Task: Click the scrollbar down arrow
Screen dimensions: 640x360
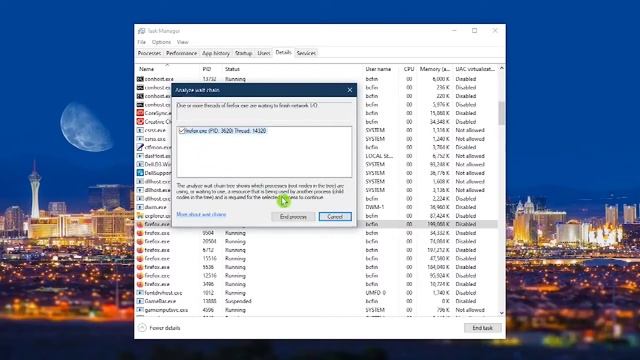Action: pyautogui.click(x=502, y=313)
